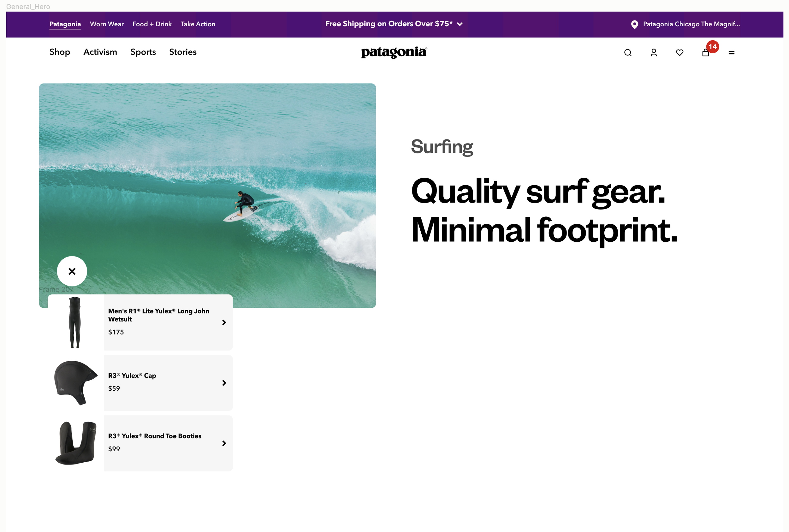Open R3 Yulex Cap chevron arrow

point(224,383)
